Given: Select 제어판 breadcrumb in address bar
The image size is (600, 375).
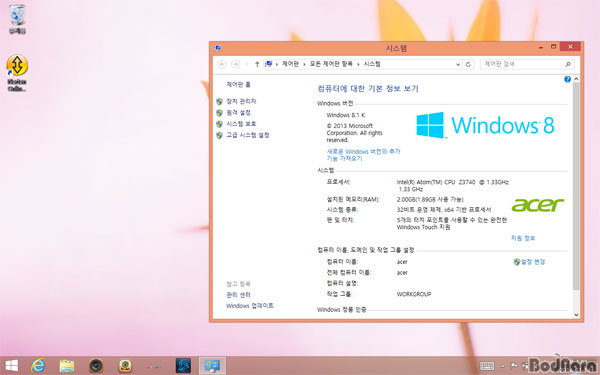Looking at the screenshot, I should coord(290,64).
